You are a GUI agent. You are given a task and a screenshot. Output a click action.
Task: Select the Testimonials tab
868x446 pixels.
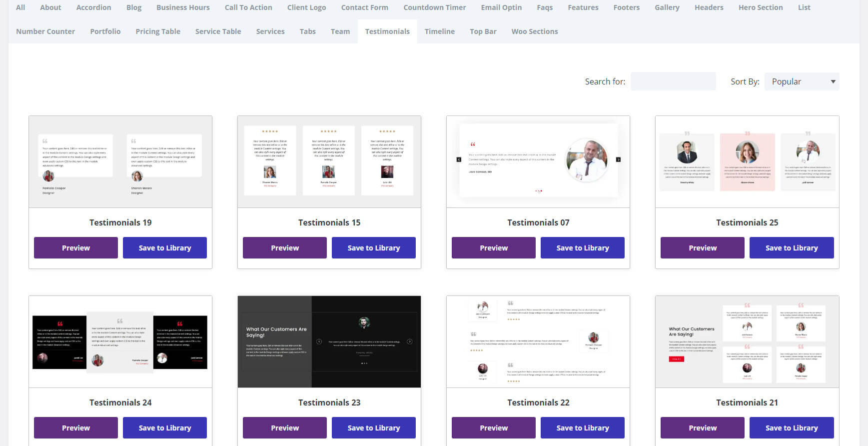(x=387, y=31)
